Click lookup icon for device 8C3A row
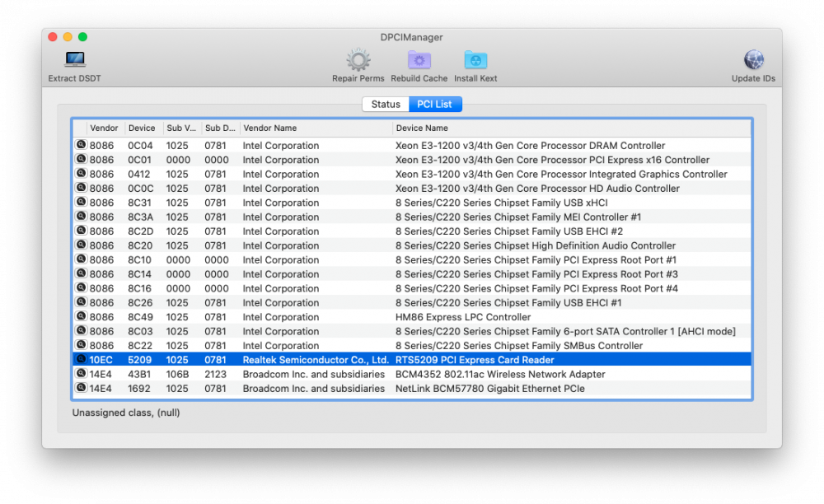Screen dimensions: 824x504 pyautogui.click(x=81, y=217)
